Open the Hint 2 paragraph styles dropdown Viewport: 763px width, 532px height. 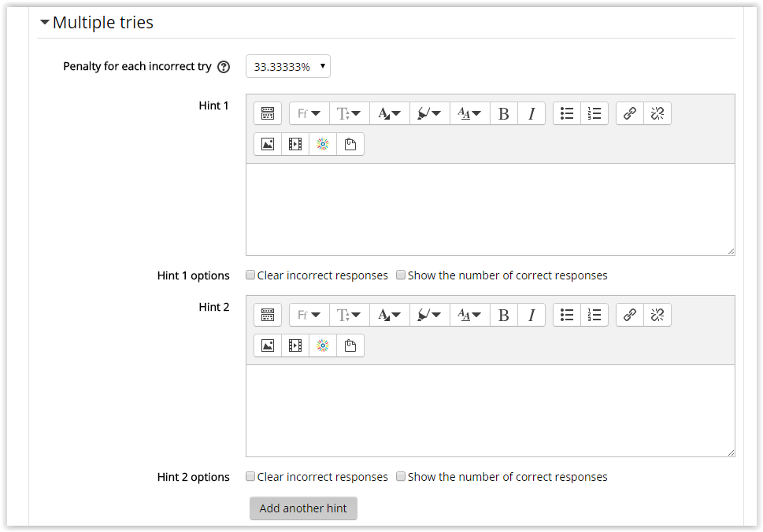tap(469, 315)
